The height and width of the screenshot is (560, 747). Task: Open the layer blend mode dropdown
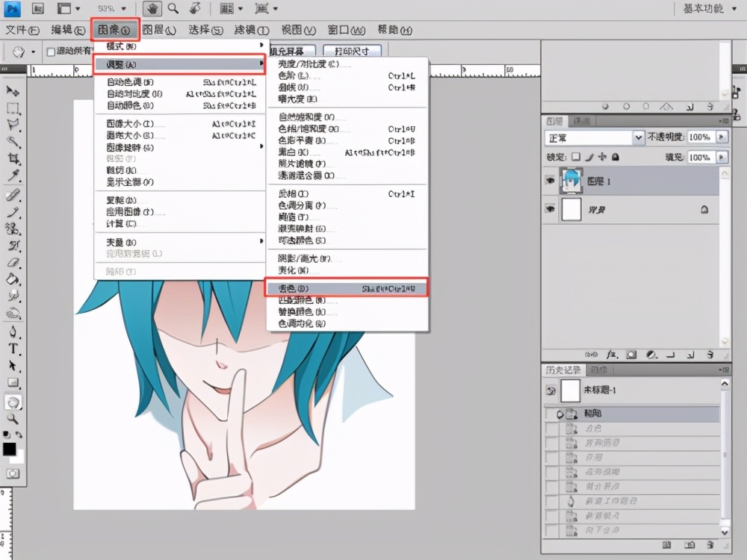pyautogui.click(x=595, y=138)
